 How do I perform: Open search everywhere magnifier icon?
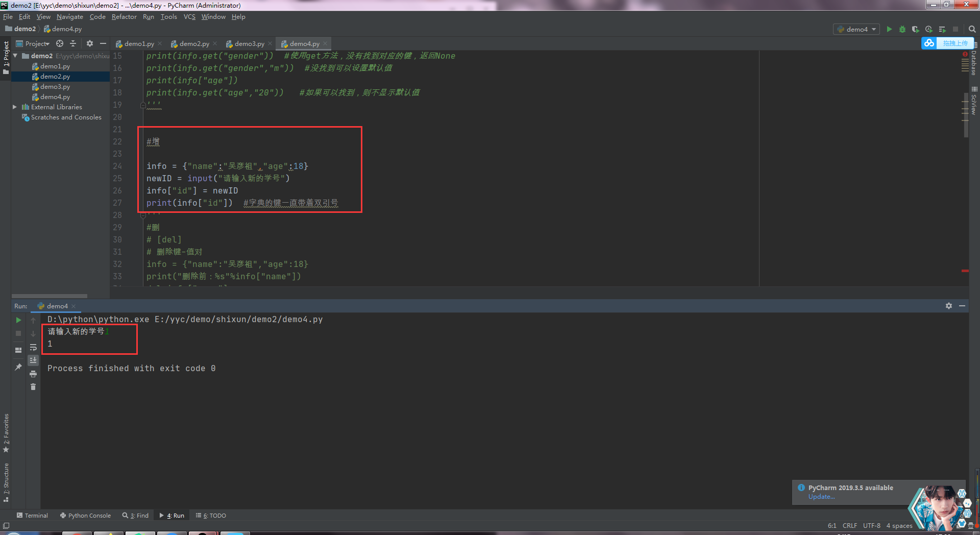[972, 29]
